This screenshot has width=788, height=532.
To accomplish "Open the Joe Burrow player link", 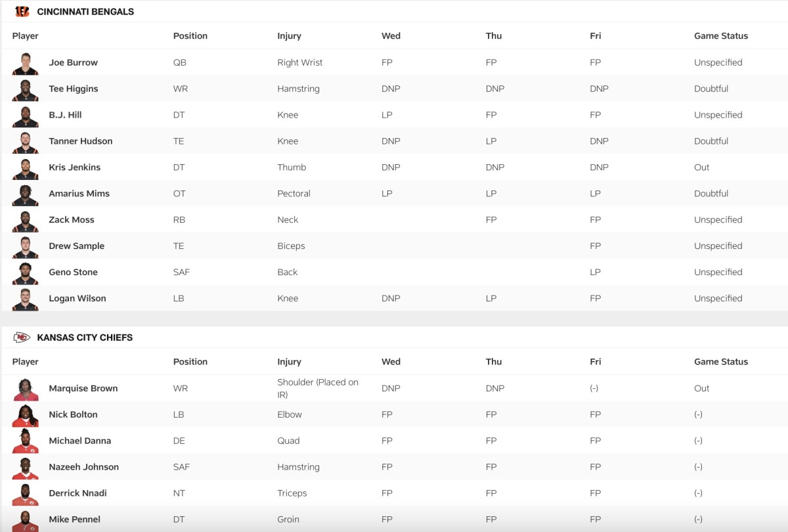I will coord(73,62).
